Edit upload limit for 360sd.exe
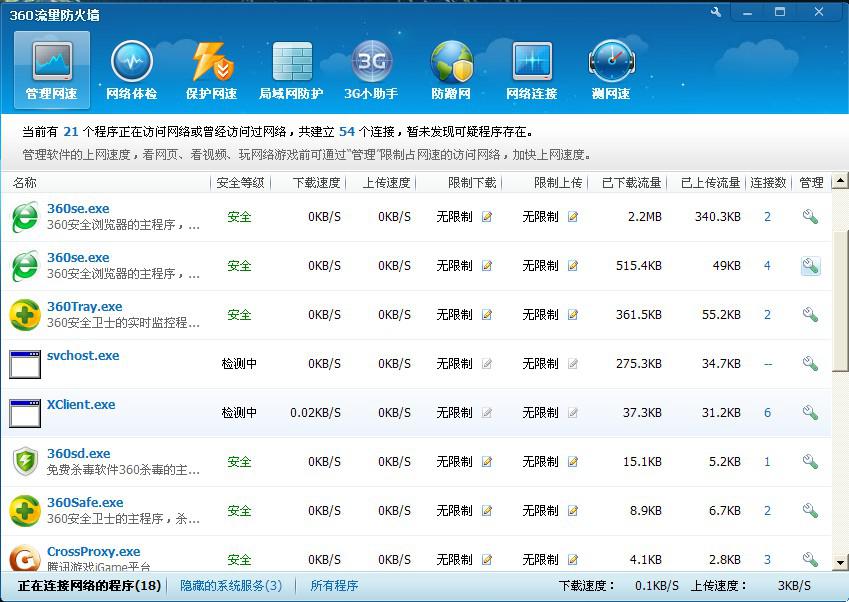The width and height of the screenshot is (849, 602). pyautogui.click(x=573, y=462)
